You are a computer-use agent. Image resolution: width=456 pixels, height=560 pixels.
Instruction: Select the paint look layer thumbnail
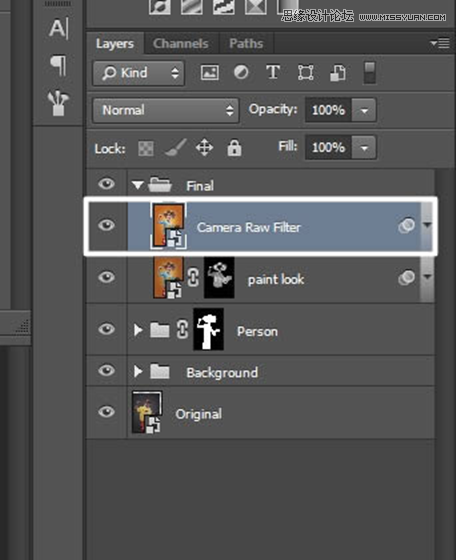[x=168, y=278]
